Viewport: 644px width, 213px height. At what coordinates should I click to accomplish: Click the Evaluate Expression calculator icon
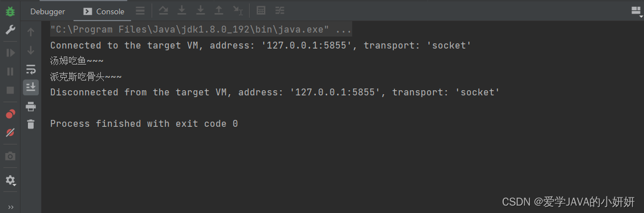click(x=261, y=11)
